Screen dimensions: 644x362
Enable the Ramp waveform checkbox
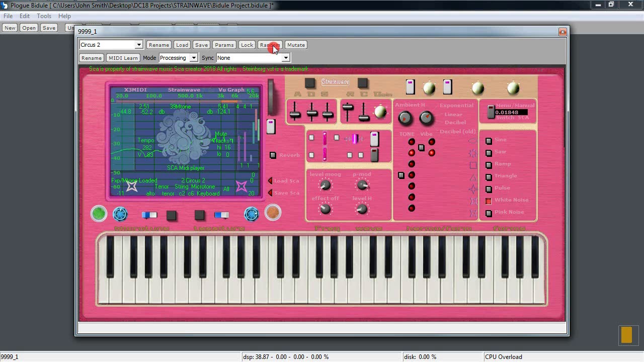489,165
